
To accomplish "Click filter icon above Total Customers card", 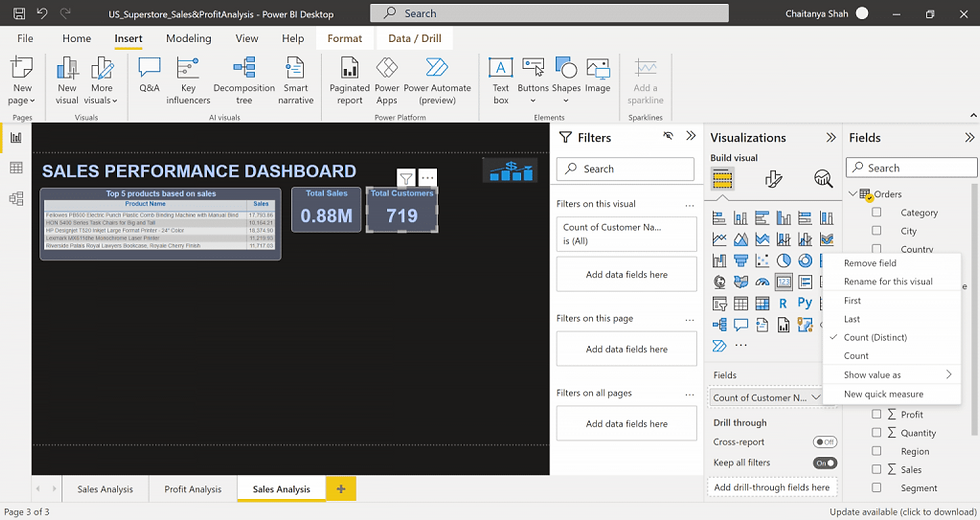I will [x=406, y=178].
